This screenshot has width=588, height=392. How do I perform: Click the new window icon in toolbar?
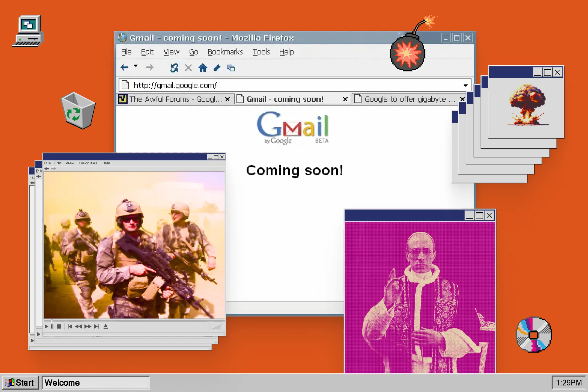(x=231, y=68)
